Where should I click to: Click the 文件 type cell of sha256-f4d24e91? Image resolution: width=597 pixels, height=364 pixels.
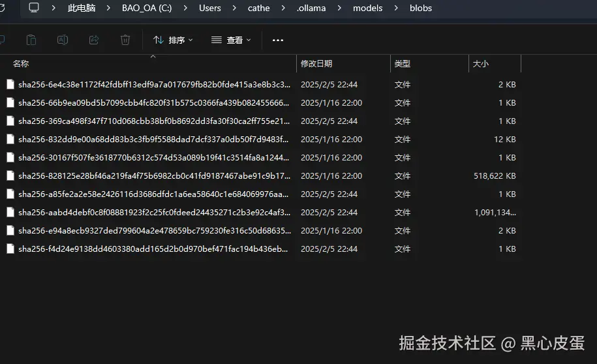click(x=403, y=249)
